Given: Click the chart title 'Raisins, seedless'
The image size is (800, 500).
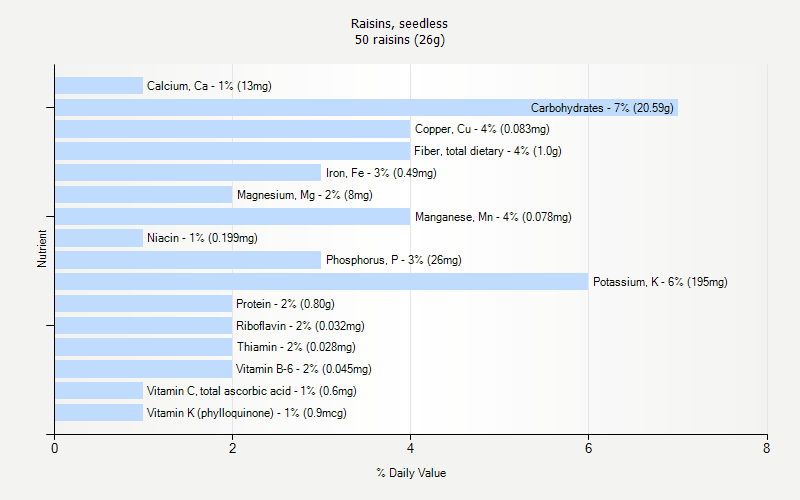Looking at the screenshot, I should click(x=399, y=23).
